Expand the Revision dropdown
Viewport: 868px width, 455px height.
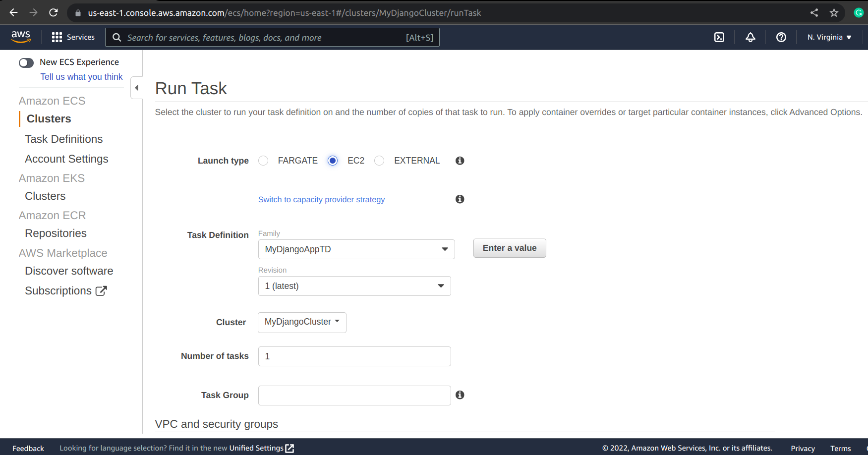coord(354,286)
